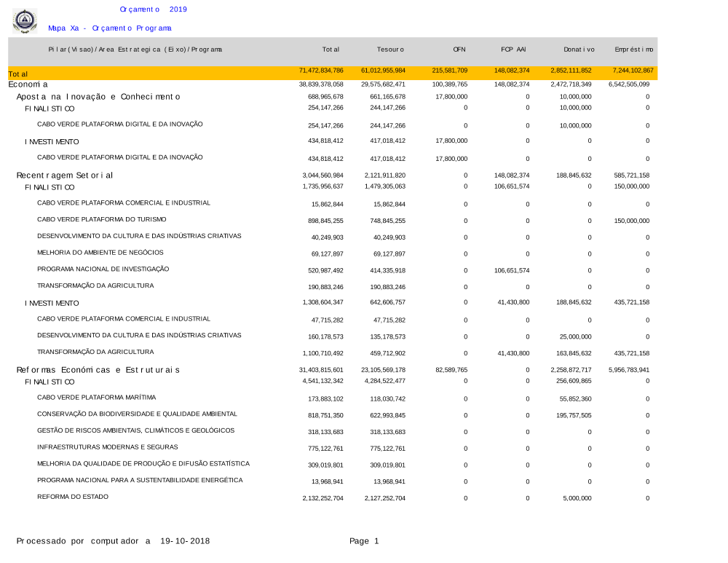
Task: Click the Donativo column header
Action: pyautogui.click(x=579, y=50)
